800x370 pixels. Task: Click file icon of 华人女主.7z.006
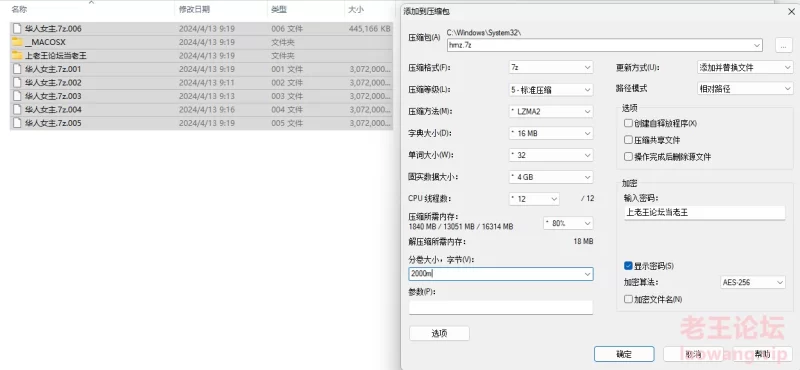(x=17, y=29)
